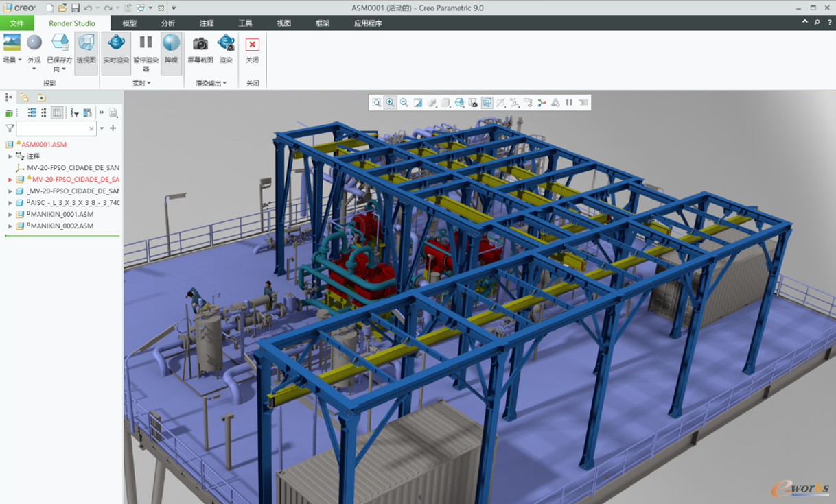
Task: Click the zoom out magnifier icon
Action: (404, 103)
